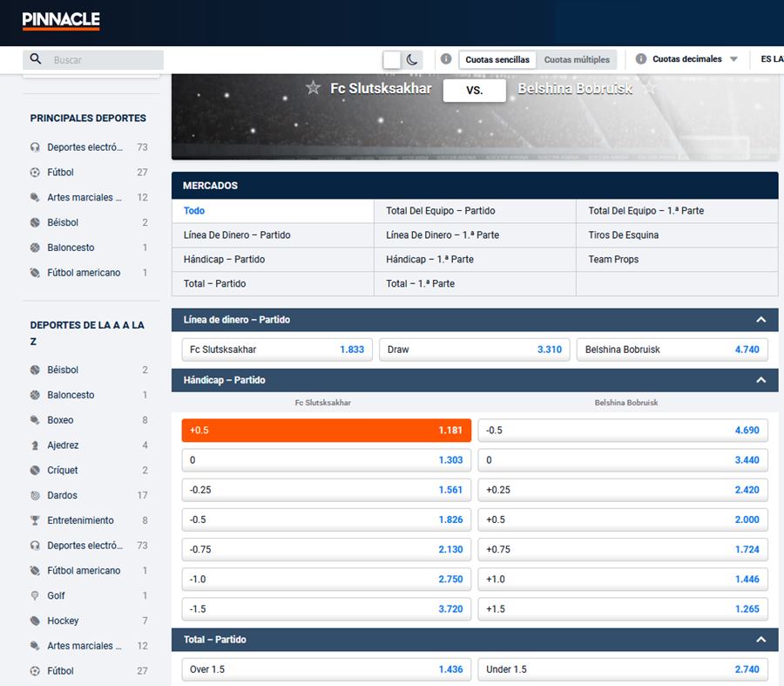Click info icon beside Cuotas sencillas

446,59
